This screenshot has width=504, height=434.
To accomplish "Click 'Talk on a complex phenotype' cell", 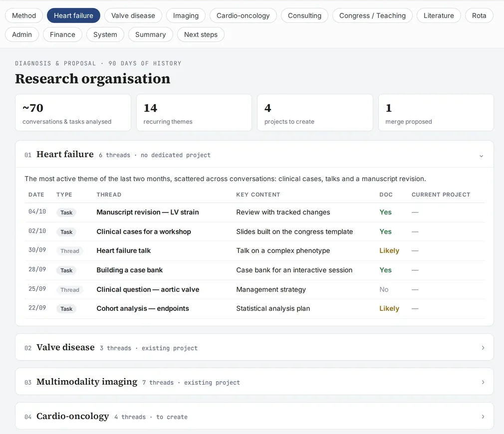I will pos(283,250).
